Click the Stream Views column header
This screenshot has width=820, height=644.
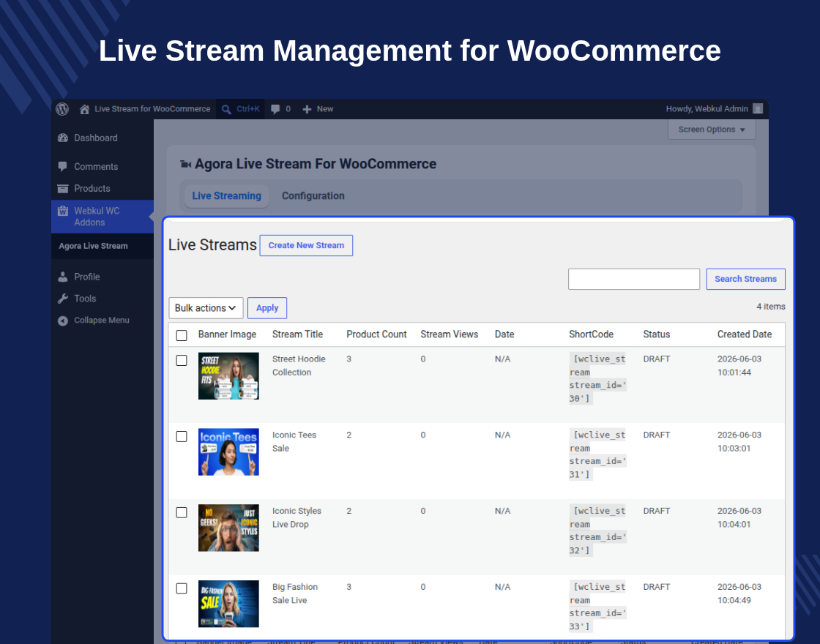(450, 334)
